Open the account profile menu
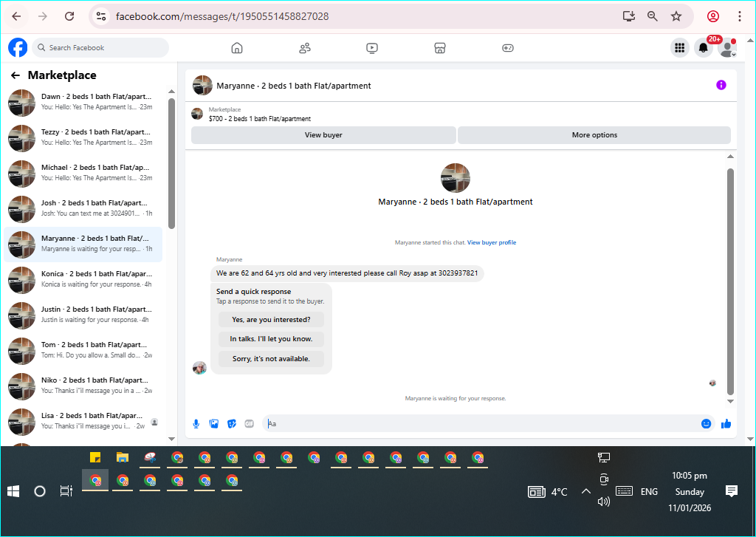Screen dimensions: 756x537 click(x=727, y=48)
